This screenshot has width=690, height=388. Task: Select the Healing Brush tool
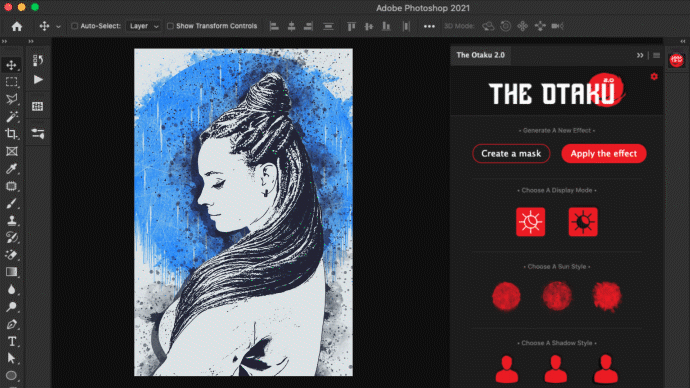tap(11, 186)
